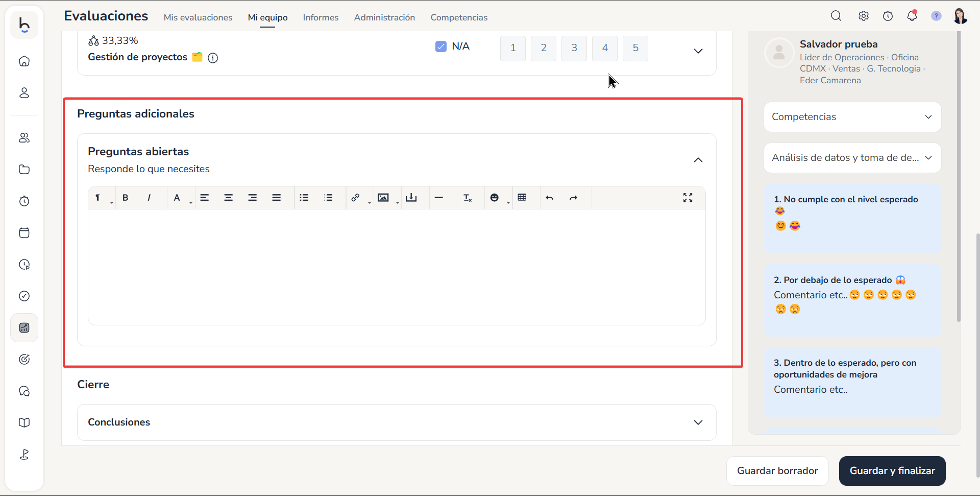Open the Análisis de datos dropdown
980x496 pixels.
tap(852, 158)
